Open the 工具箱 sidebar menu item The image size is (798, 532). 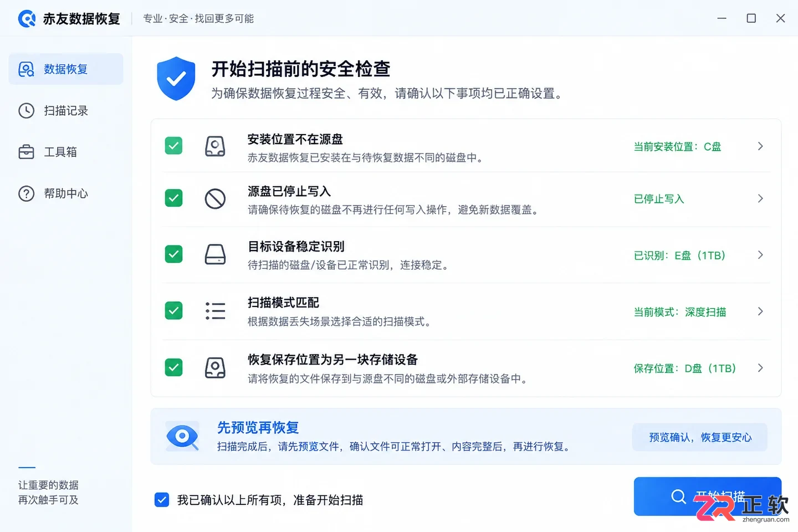click(x=66, y=152)
